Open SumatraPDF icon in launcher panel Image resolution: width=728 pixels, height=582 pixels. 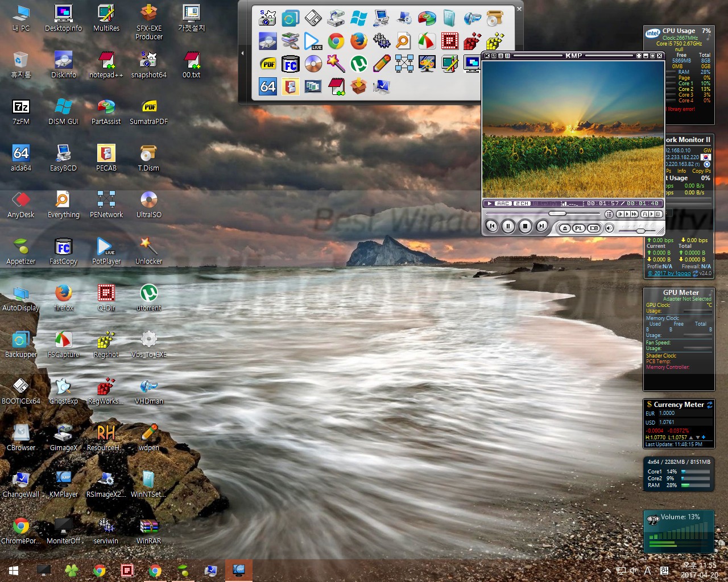(268, 64)
